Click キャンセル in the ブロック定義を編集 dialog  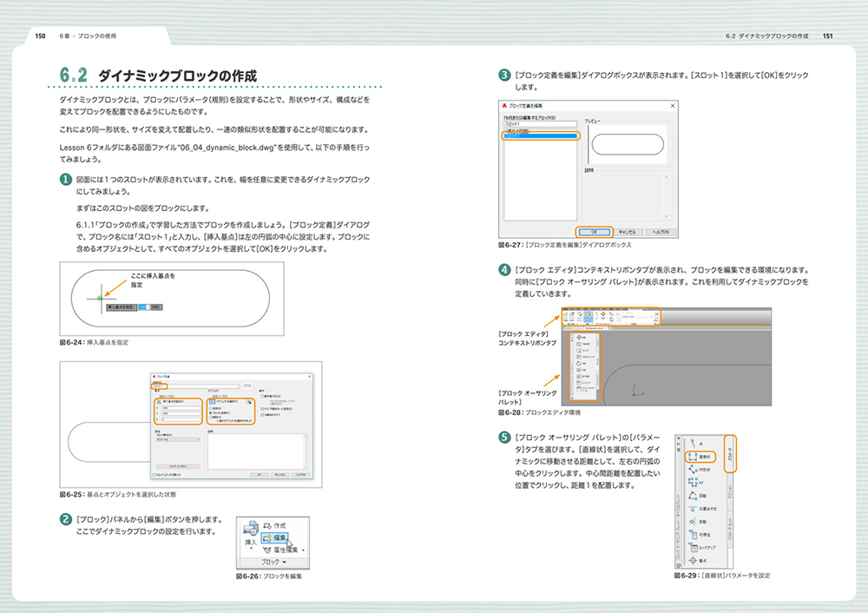(x=628, y=232)
